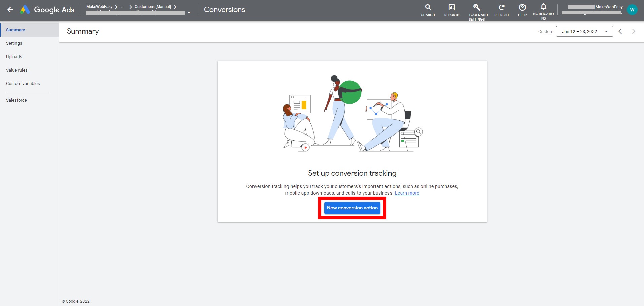This screenshot has height=306, width=644.
Task: Click the New conversion action button
Action: click(352, 208)
